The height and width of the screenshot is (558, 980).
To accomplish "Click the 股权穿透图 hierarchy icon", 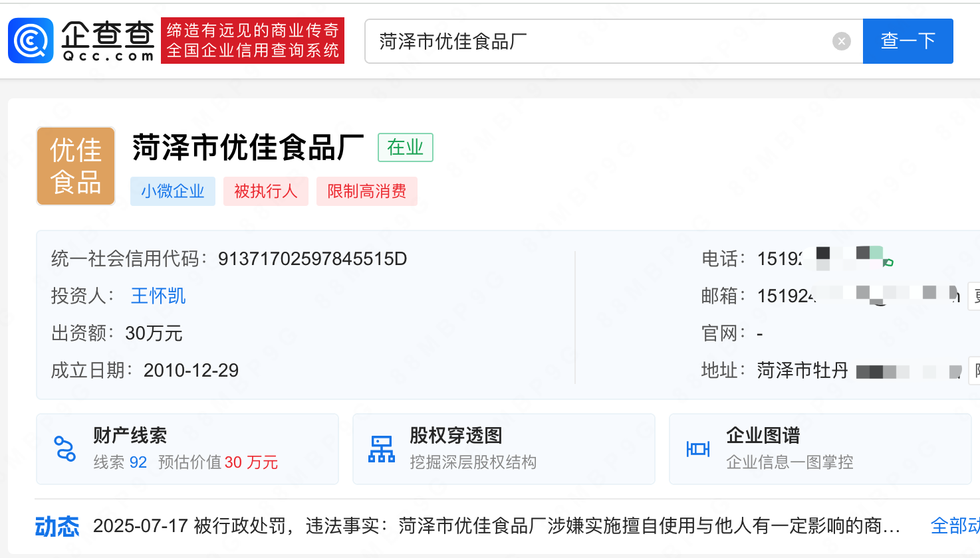I will 382,449.
